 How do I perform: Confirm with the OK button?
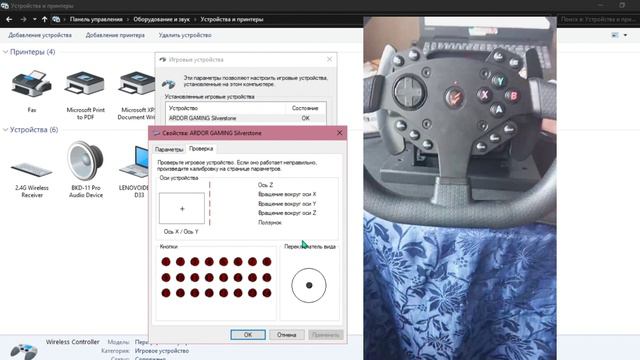coord(248,335)
